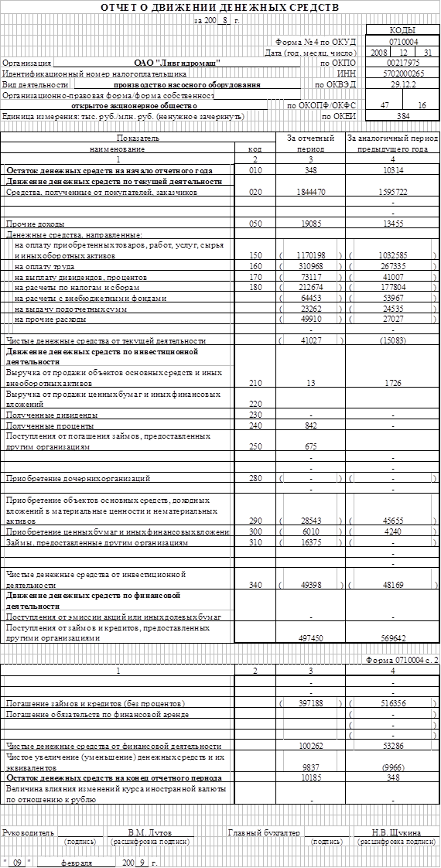Click the Прочие доходы row label

click(34, 224)
